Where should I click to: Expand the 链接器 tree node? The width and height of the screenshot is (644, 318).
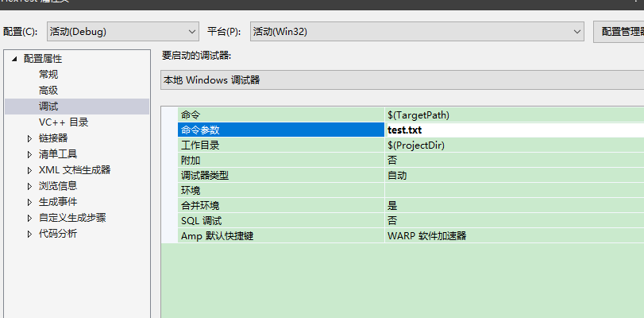point(29,138)
